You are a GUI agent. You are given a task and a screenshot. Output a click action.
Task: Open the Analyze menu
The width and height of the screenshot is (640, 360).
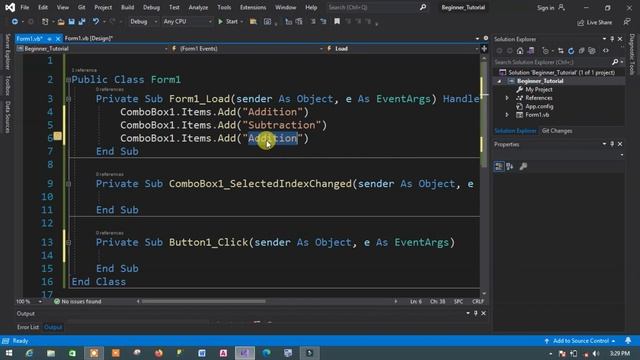(198, 7)
